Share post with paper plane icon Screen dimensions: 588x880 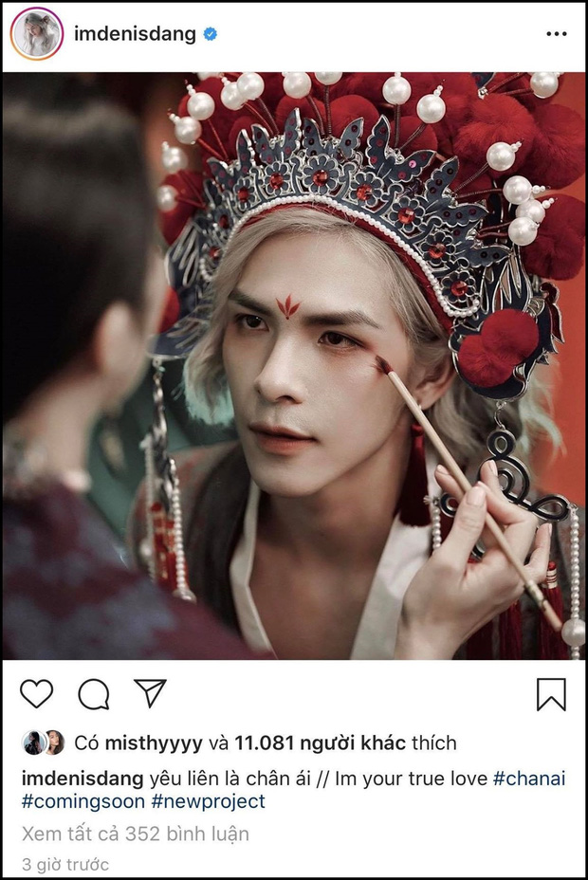[x=150, y=693]
